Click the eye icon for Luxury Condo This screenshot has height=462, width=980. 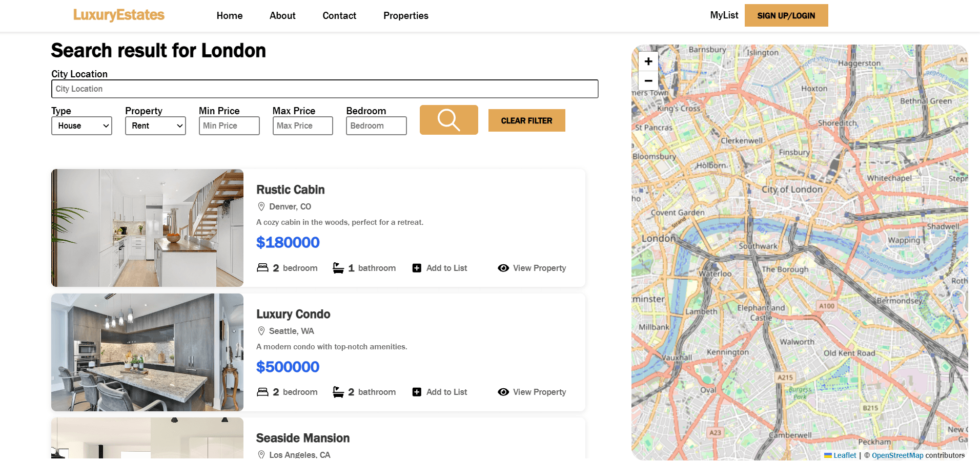point(503,392)
